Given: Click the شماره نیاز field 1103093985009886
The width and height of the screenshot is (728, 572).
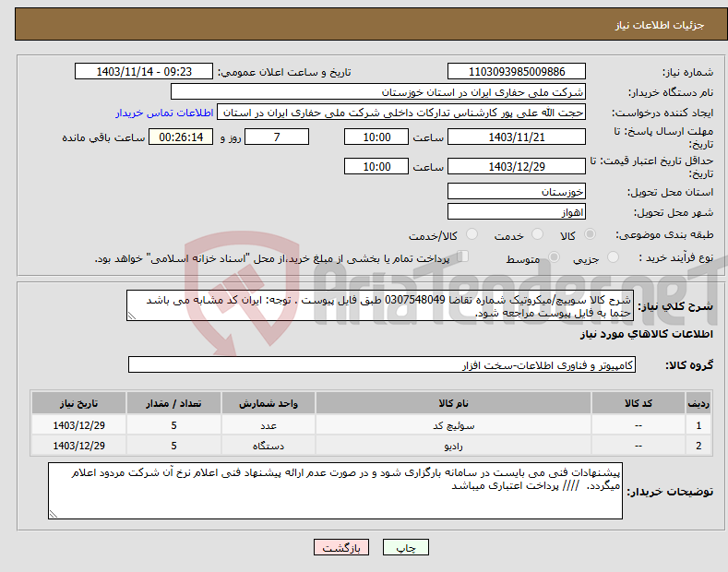Looking at the screenshot, I should pos(517,72).
